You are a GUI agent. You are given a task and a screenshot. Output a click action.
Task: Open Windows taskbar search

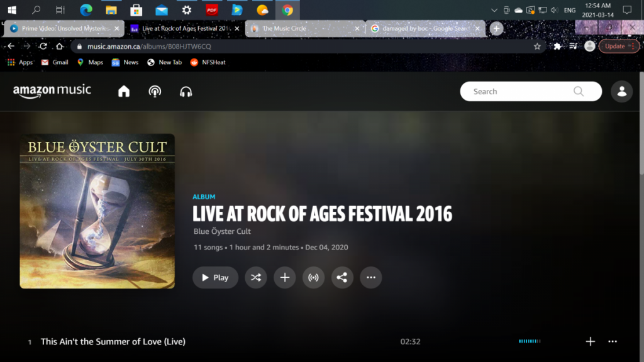point(36,10)
